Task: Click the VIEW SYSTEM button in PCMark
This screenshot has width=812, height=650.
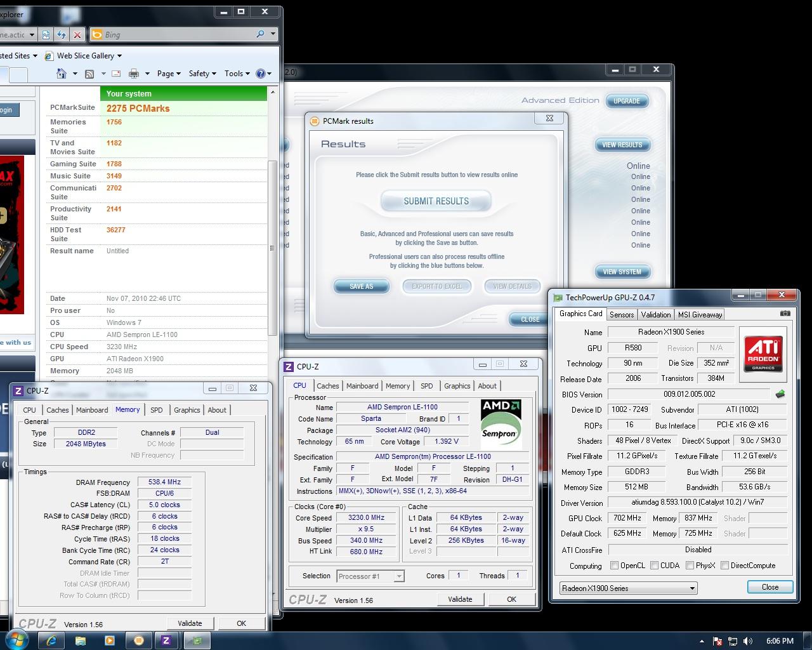Action: pyautogui.click(x=622, y=272)
